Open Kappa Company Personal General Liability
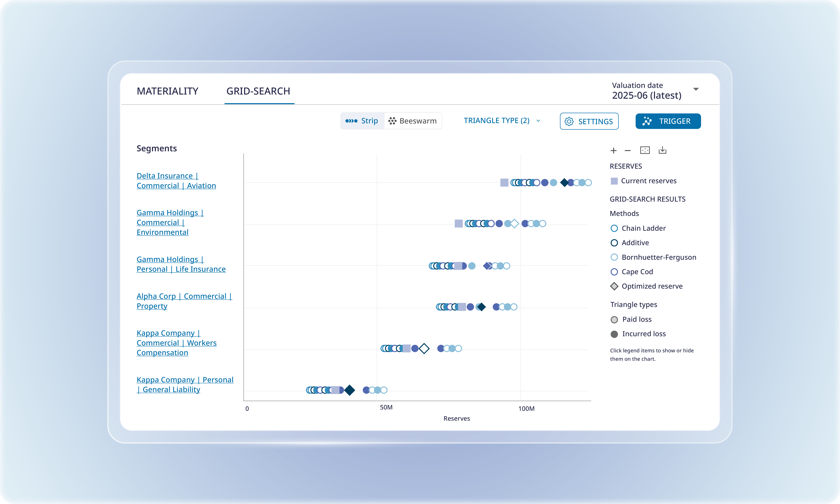This screenshot has width=840, height=504. tap(185, 385)
